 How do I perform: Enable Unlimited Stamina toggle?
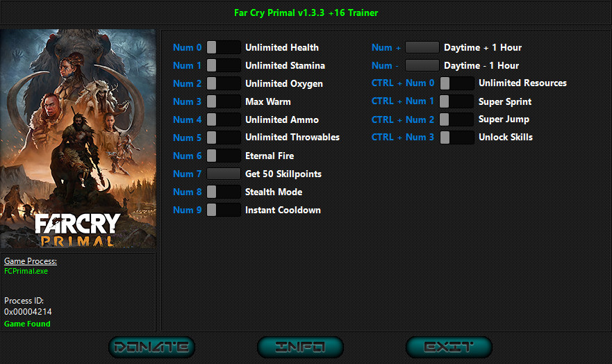(224, 65)
